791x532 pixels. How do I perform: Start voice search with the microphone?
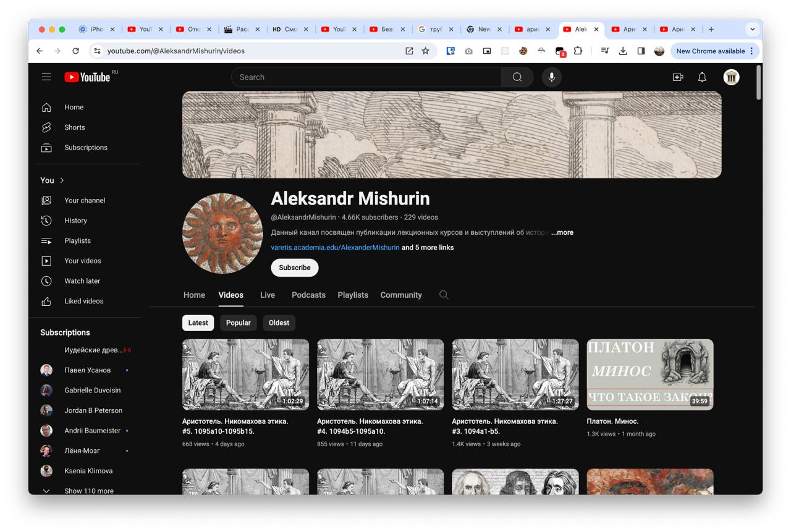coord(552,77)
